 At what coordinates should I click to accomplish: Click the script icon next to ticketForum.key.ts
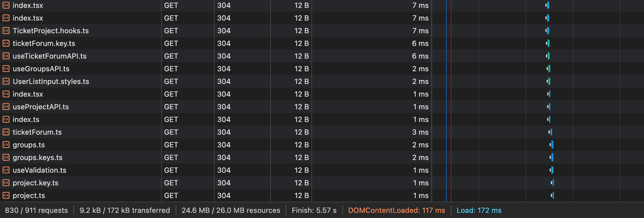click(x=6, y=44)
